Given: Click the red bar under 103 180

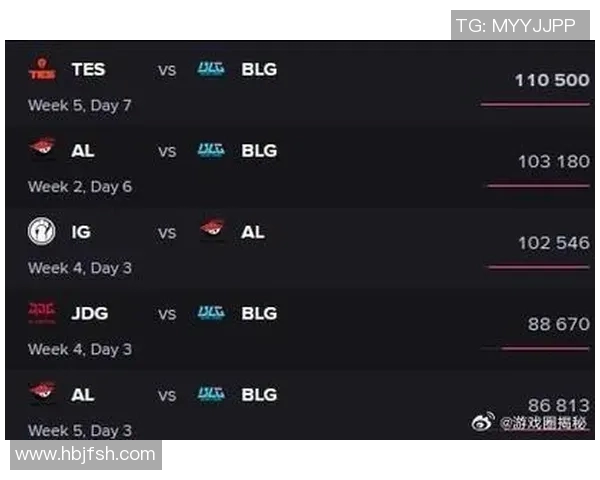Looking at the screenshot, I should point(537,186).
